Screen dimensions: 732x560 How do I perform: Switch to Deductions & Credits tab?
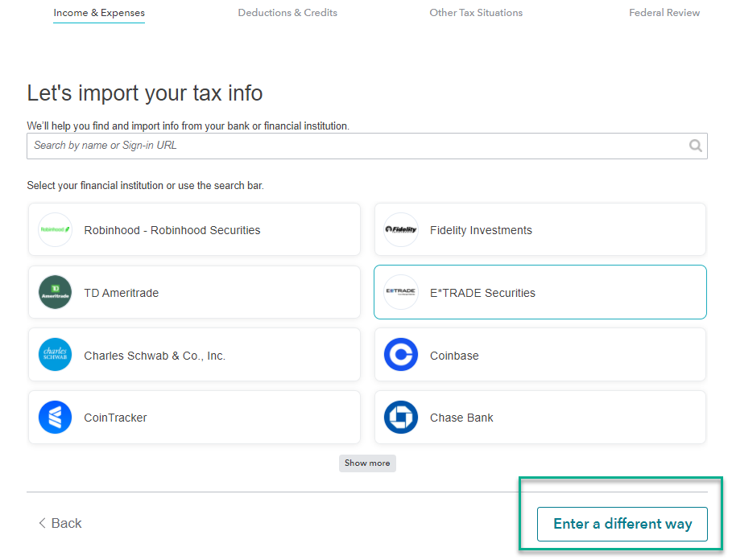pos(287,13)
